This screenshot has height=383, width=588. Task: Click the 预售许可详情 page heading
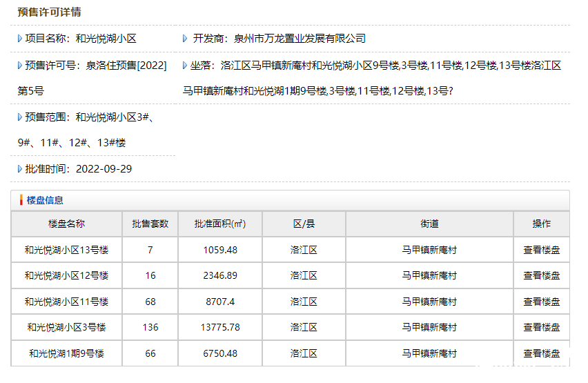point(50,12)
